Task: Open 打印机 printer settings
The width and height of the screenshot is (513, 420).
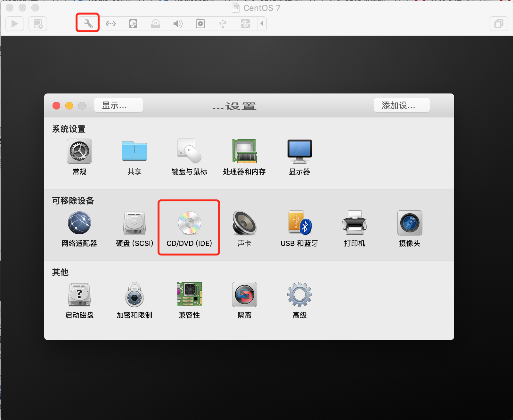Action: click(x=355, y=229)
